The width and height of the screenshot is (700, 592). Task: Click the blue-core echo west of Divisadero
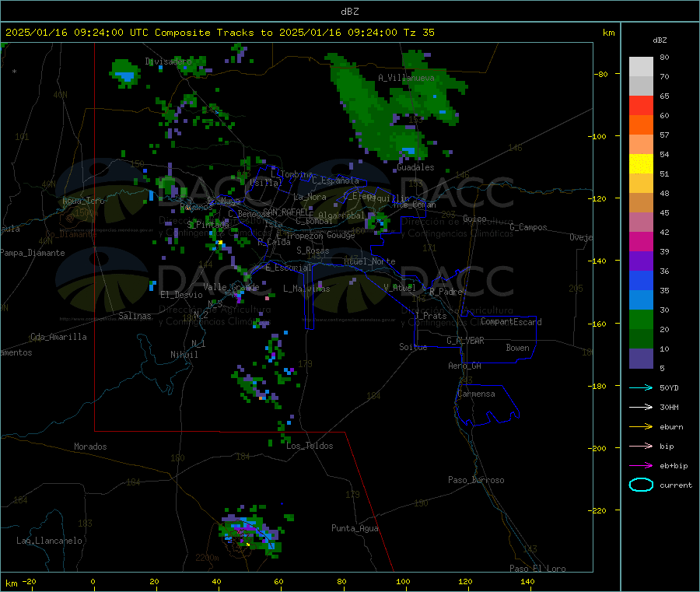coord(125,73)
